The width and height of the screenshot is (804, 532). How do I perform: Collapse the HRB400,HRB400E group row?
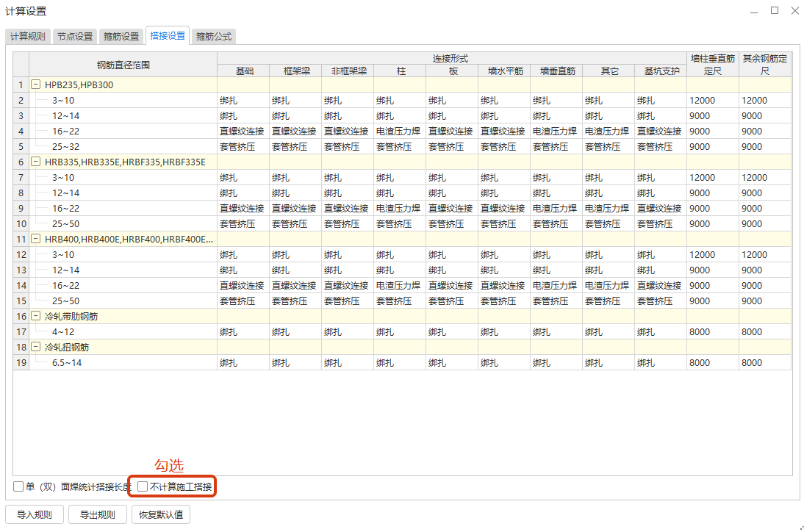(x=35, y=240)
